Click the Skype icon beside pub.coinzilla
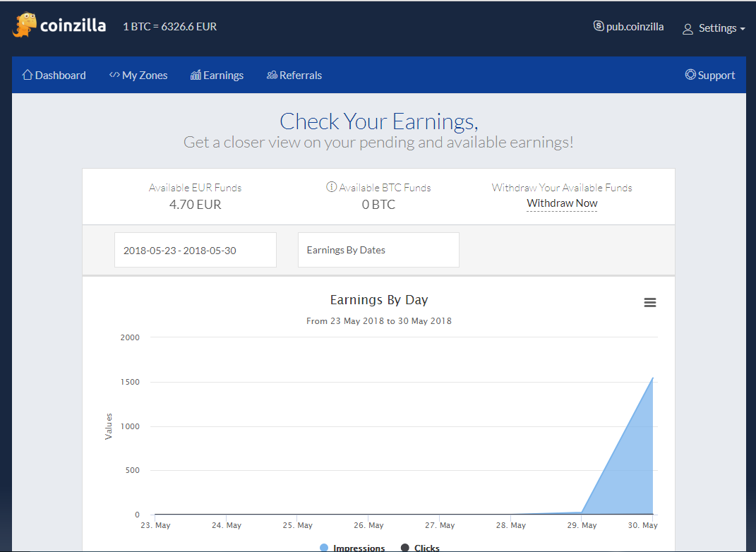Image resolution: width=756 pixels, height=552 pixels. (x=599, y=27)
